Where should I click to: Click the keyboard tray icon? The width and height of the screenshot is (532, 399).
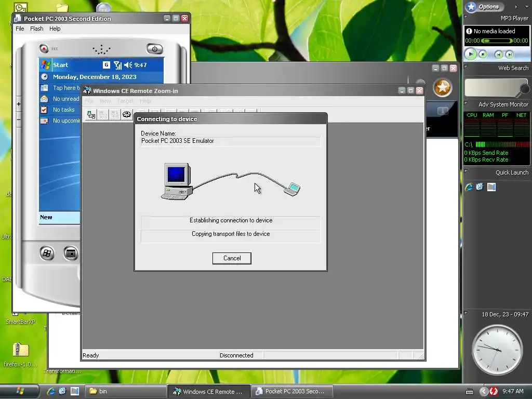click(x=470, y=392)
